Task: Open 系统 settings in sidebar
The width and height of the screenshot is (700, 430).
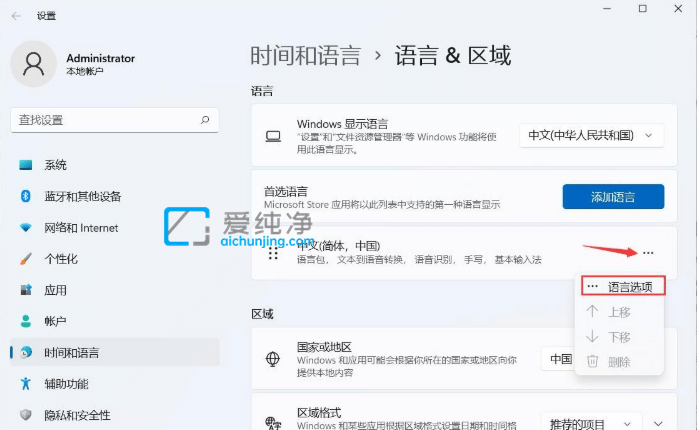Action: pyautogui.click(x=115, y=165)
